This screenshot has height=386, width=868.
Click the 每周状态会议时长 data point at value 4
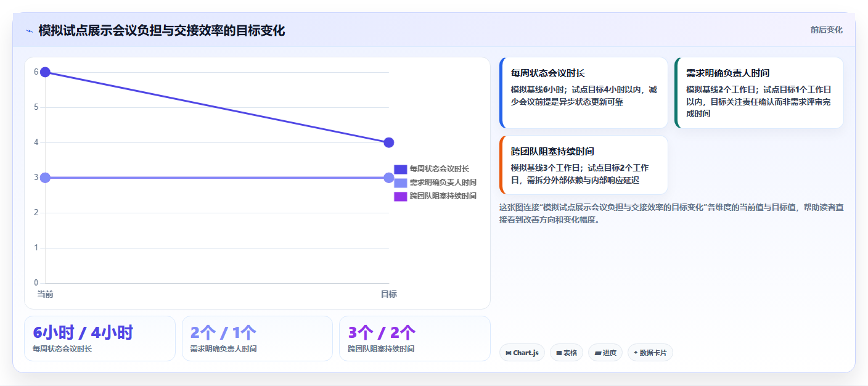click(389, 142)
